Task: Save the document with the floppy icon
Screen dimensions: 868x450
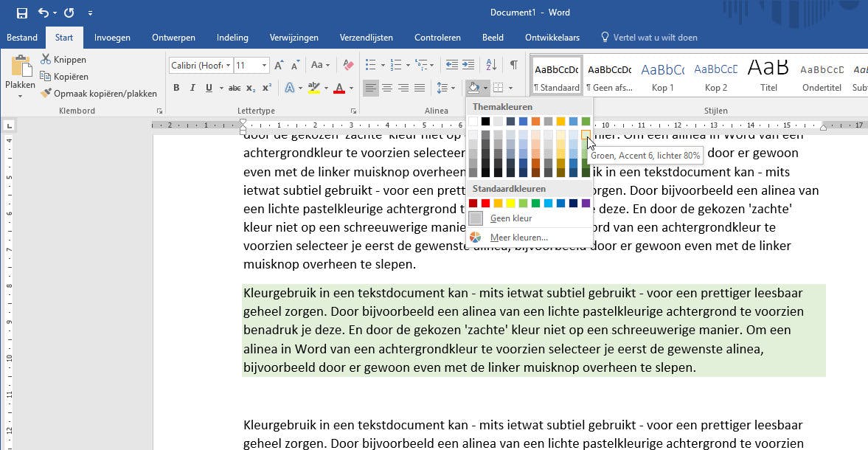Action: tap(21, 13)
